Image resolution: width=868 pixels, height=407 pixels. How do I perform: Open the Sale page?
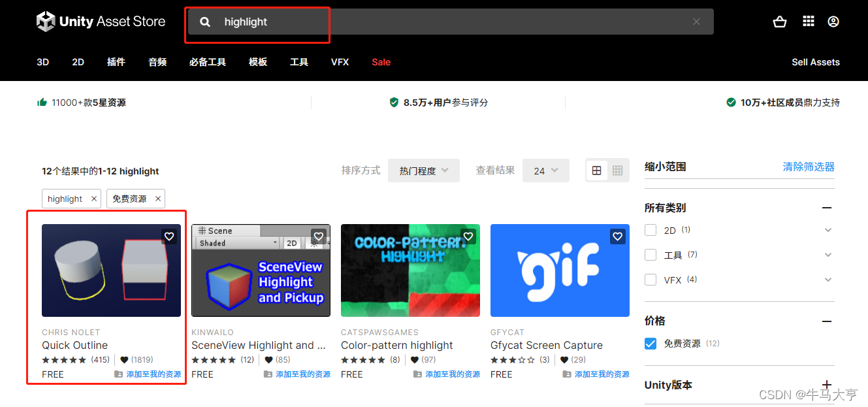point(381,62)
